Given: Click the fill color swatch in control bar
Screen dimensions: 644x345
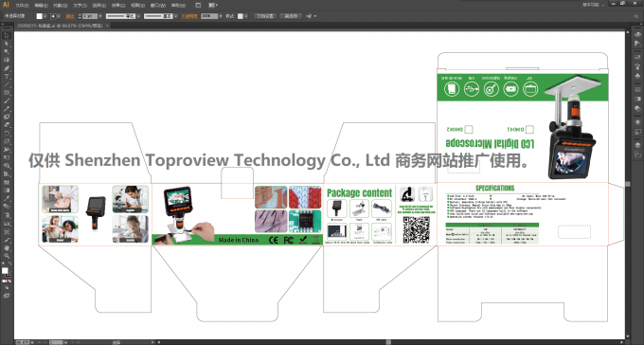Looking at the screenshot, I should [x=39, y=16].
